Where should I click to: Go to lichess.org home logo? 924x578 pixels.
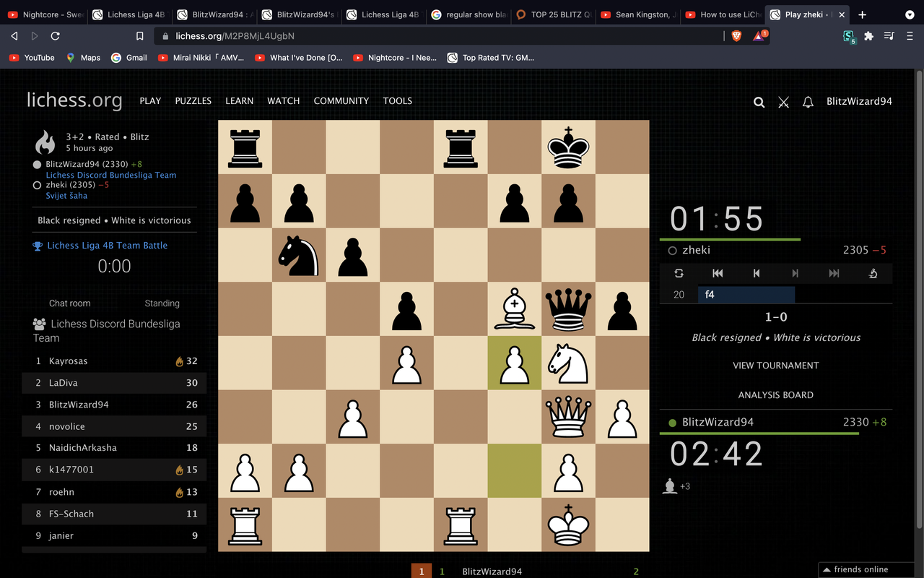click(x=74, y=100)
